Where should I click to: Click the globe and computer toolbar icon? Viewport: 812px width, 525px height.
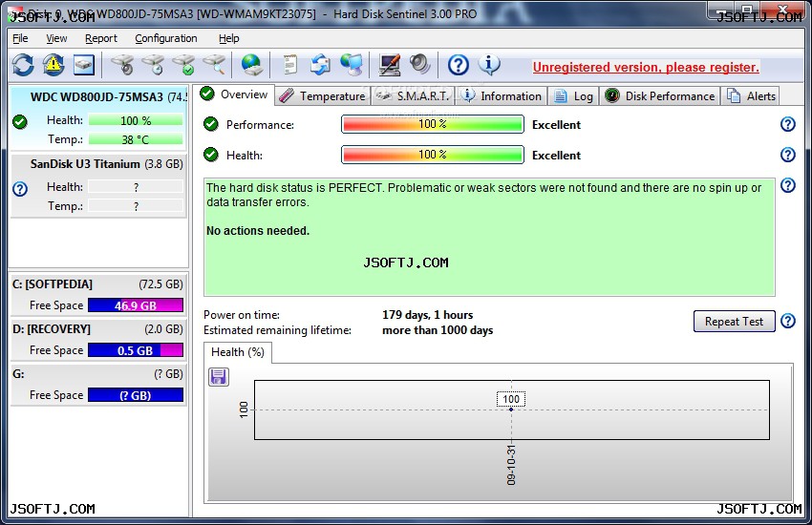click(352, 65)
